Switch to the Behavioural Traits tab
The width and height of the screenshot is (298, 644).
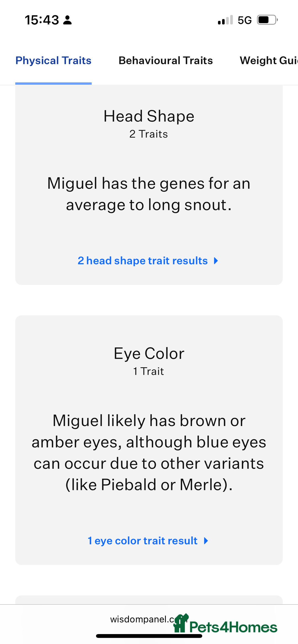[166, 61]
